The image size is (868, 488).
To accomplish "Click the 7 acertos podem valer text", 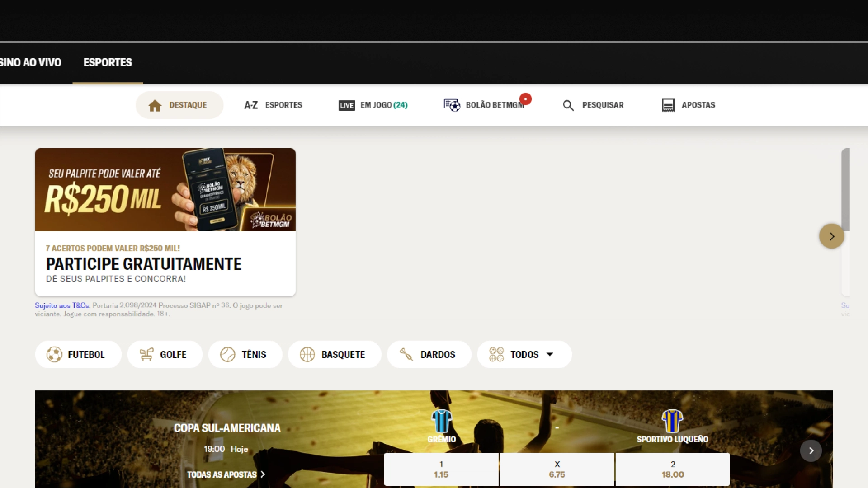I will (113, 248).
